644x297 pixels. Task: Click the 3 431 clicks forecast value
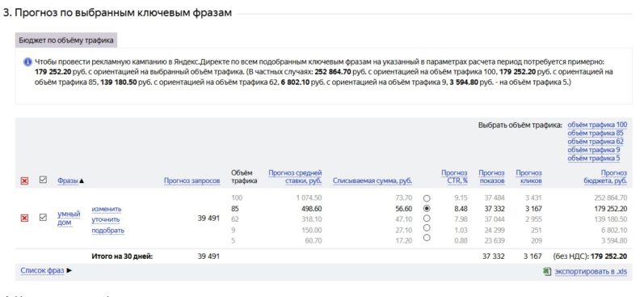point(532,197)
